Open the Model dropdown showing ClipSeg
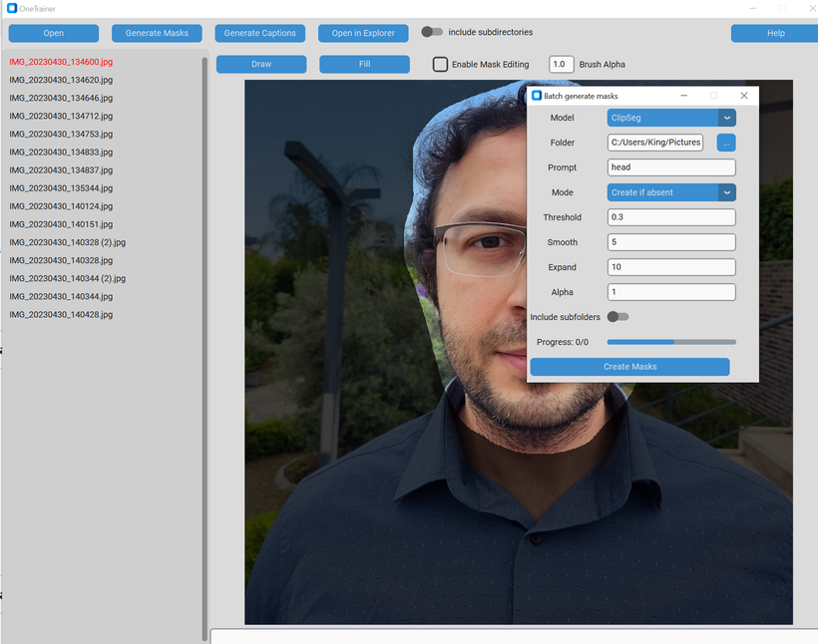The height and width of the screenshot is (644, 818). point(670,117)
